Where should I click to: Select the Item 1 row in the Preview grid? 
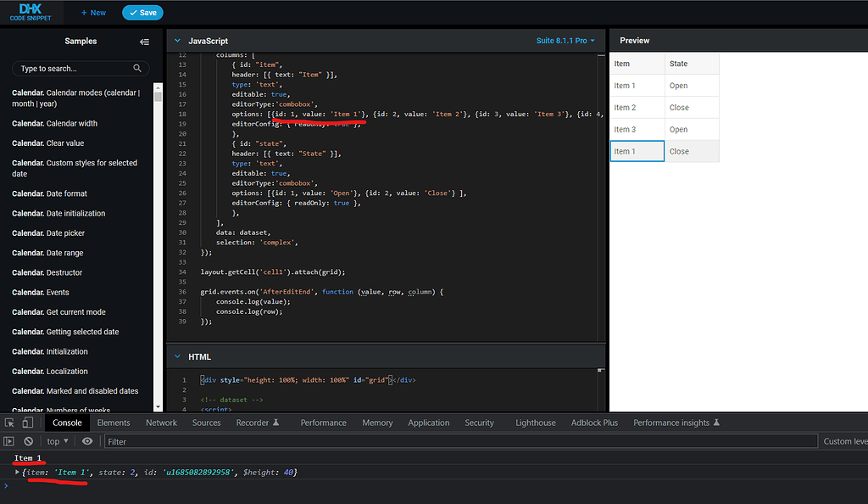pyautogui.click(x=637, y=149)
